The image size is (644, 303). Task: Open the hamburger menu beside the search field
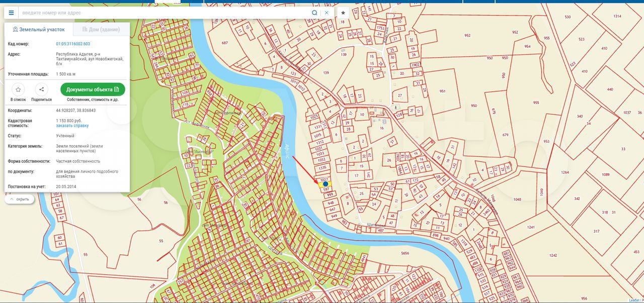click(x=11, y=13)
